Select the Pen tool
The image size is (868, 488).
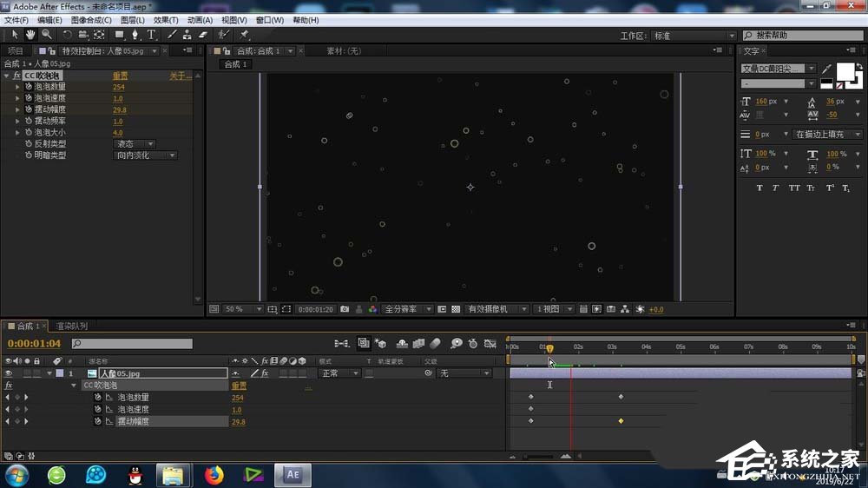coord(135,35)
